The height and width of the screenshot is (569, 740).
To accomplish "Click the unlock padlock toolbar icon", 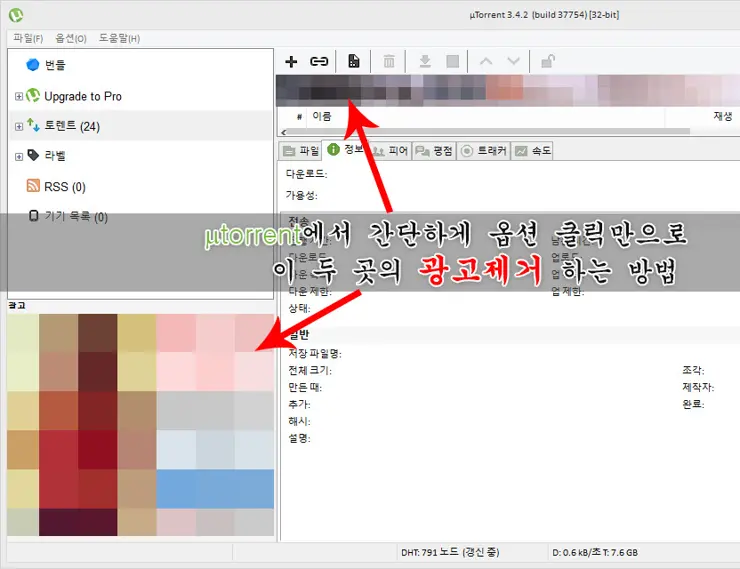I will pos(549,61).
